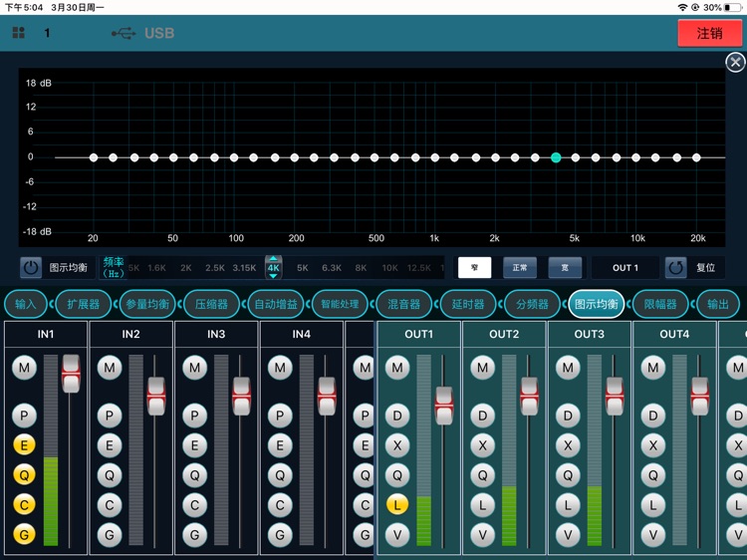The height and width of the screenshot is (560, 747).
Task: Select the 参量均衡 processing tab
Action: pos(147,304)
